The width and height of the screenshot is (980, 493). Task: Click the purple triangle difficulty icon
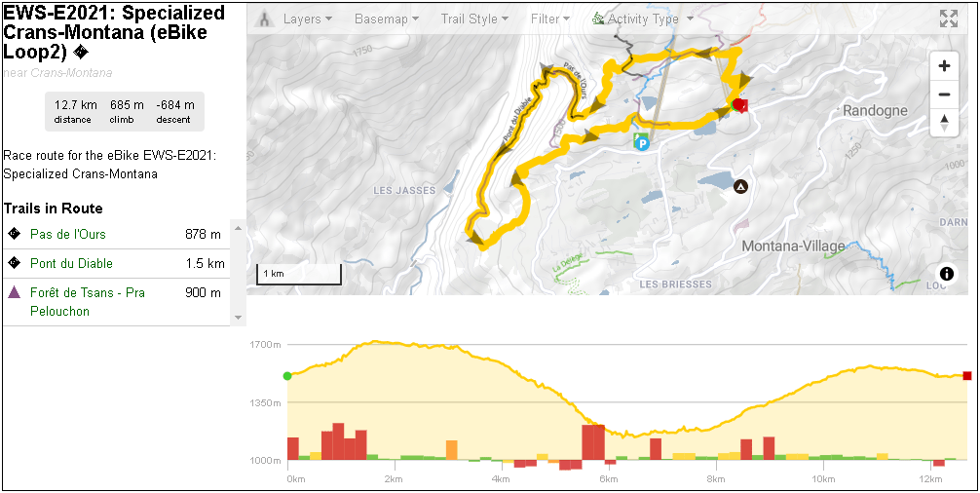point(14,292)
